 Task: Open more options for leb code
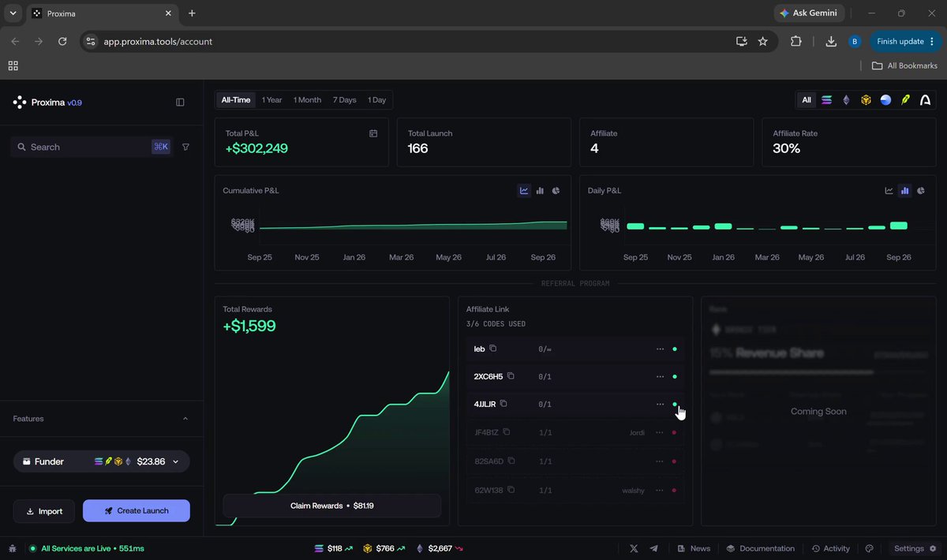[660, 349]
